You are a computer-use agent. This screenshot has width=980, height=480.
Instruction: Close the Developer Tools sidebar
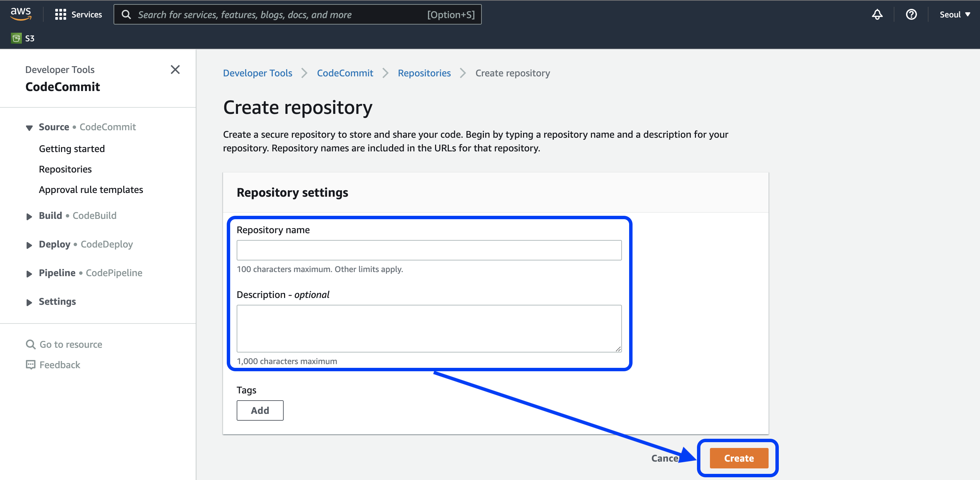[175, 70]
